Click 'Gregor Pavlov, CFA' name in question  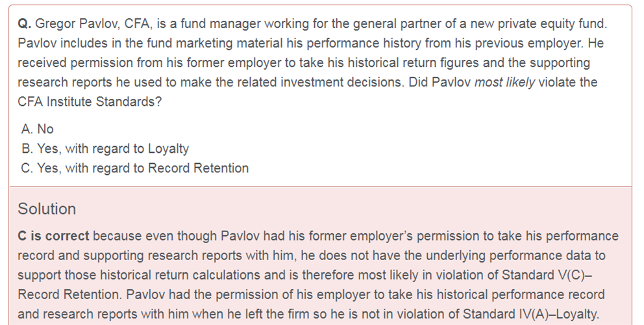coord(93,24)
